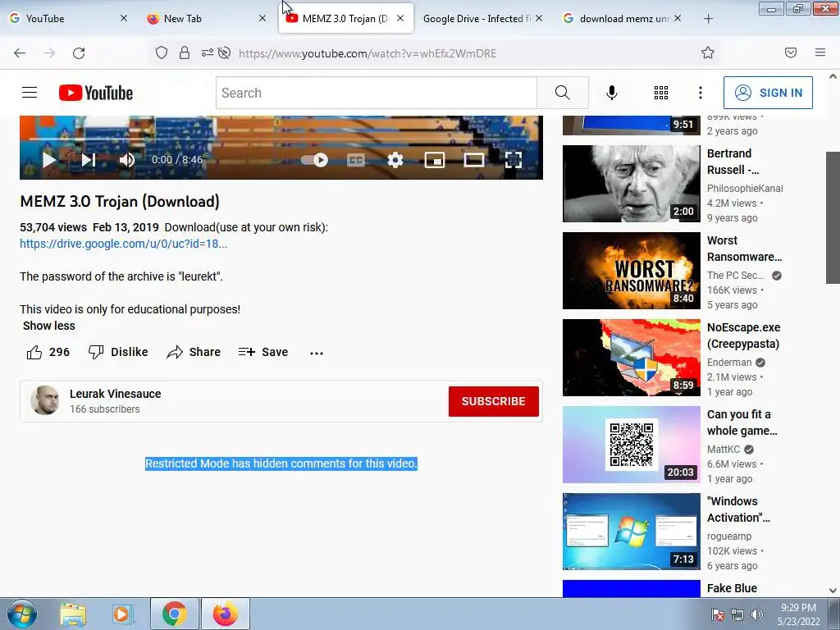Image resolution: width=840 pixels, height=630 pixels.
Task: Open the YouTube guide hamburger menu
Action: [x=30, y=93]
